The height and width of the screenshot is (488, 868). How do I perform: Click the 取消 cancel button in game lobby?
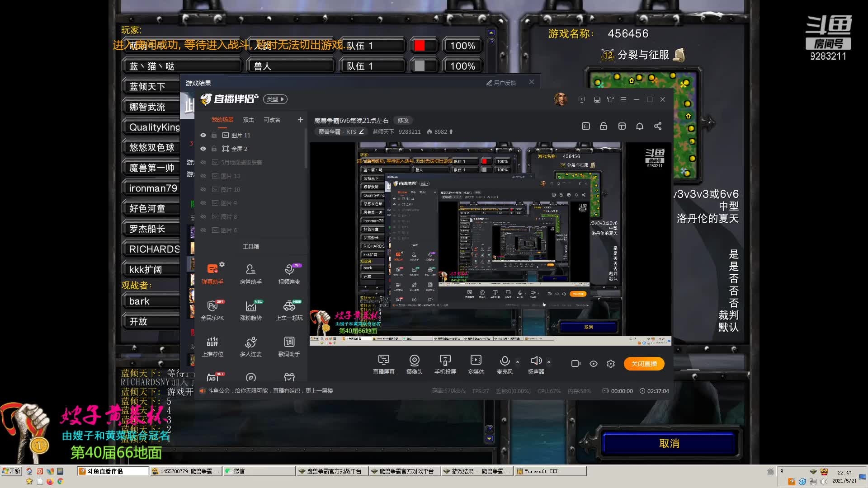669,444
